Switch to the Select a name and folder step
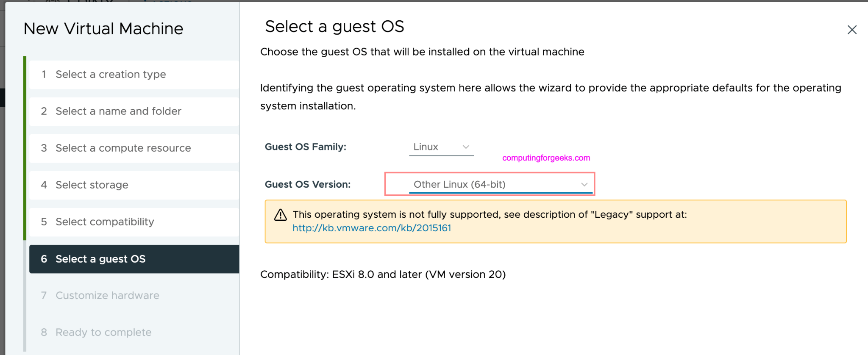This screenshot has width=868, height=355. coord(118,111)
